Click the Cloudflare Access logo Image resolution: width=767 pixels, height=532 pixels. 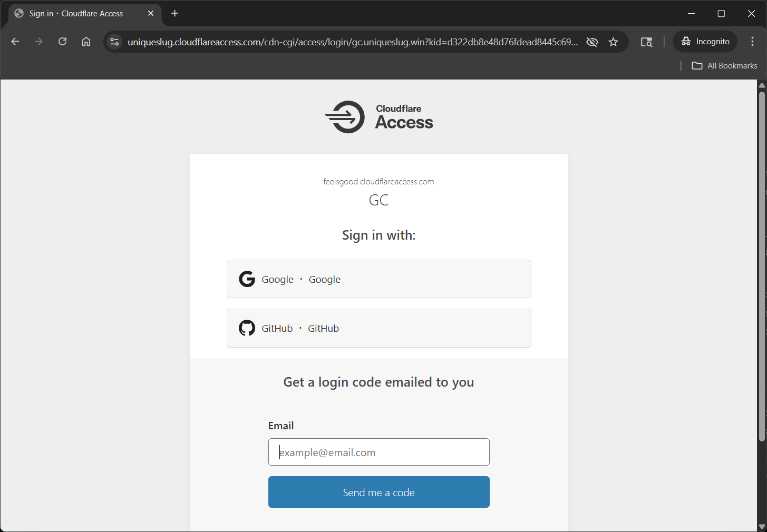[378, 117]
